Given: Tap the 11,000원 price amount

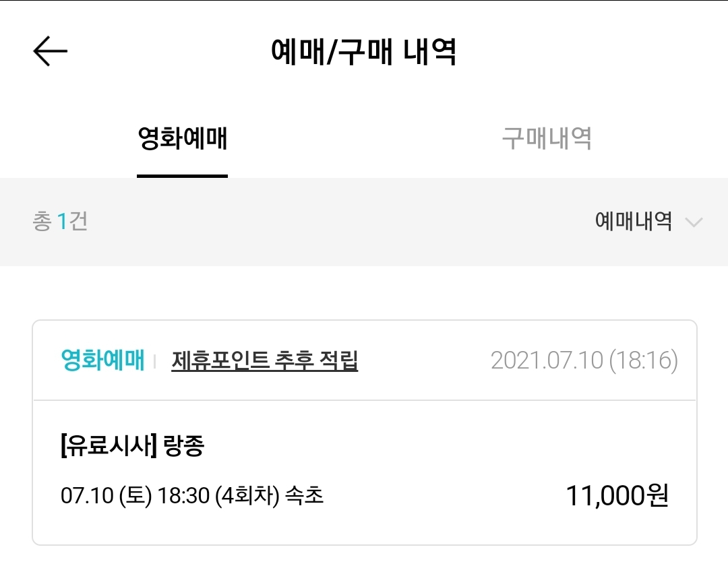Looking at the screenshot, I should click(617, 497).
